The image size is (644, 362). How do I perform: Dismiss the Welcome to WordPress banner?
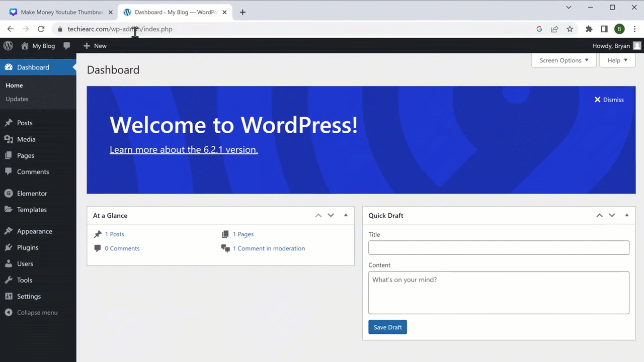pyautogui.click(x=609, y=100)
